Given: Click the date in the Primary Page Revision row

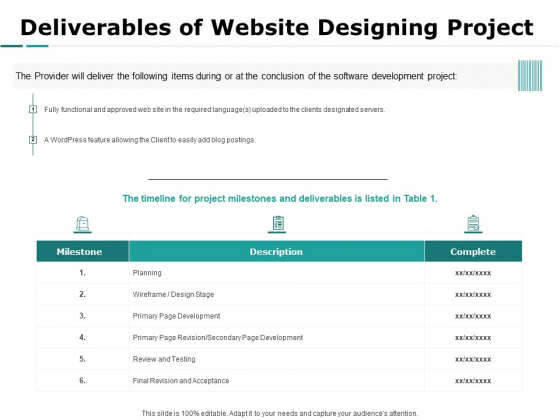Looking at the screenshot, I should [473, 338].
